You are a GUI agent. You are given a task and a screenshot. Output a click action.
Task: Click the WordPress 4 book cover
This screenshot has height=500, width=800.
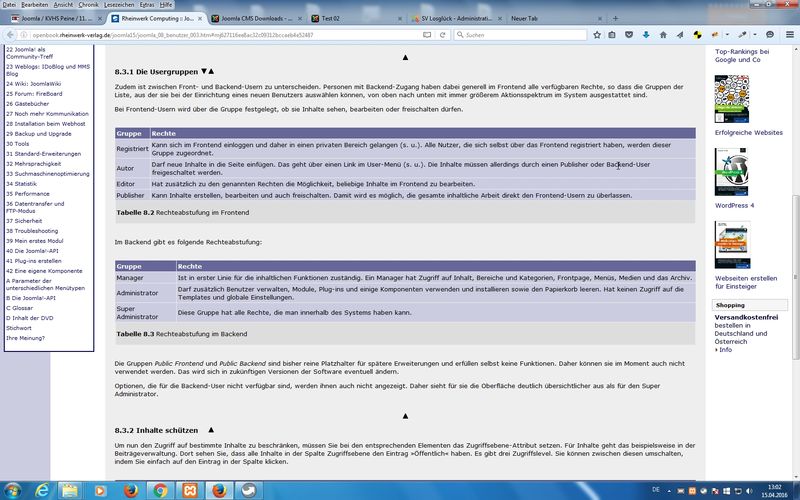point(731,172)
